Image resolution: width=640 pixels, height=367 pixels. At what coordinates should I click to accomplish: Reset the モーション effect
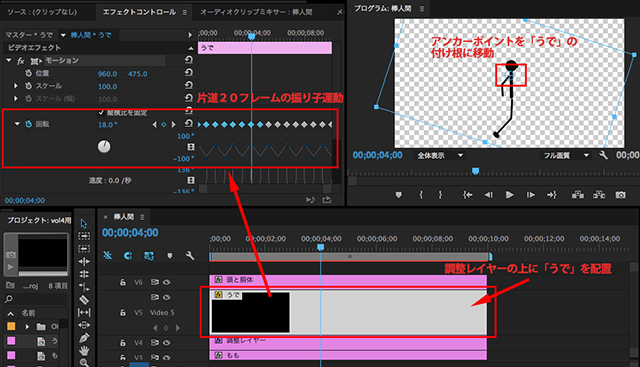point(189,60)
